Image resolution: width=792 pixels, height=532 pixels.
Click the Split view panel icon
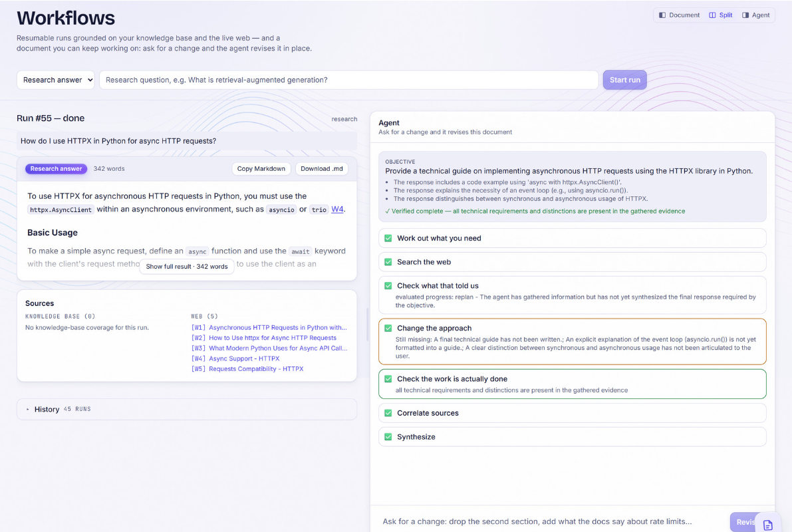pos(712,15)
